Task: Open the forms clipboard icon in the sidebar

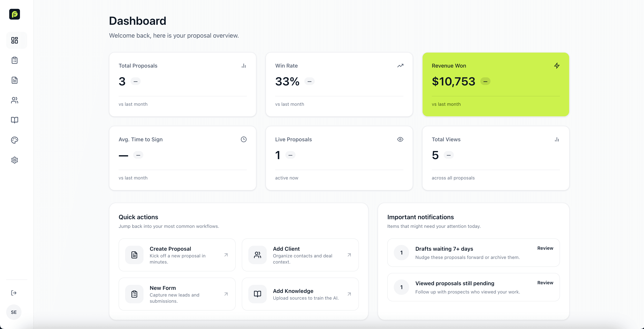Action: 15,60
